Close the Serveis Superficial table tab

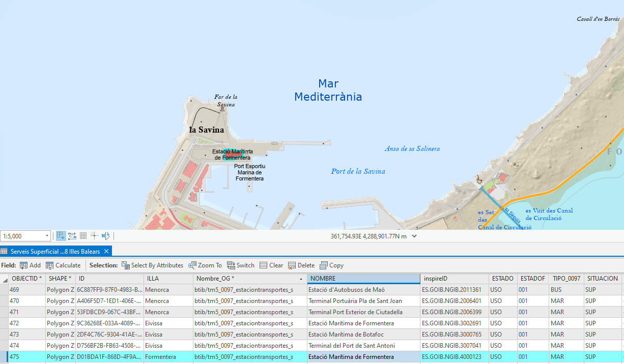106,252
